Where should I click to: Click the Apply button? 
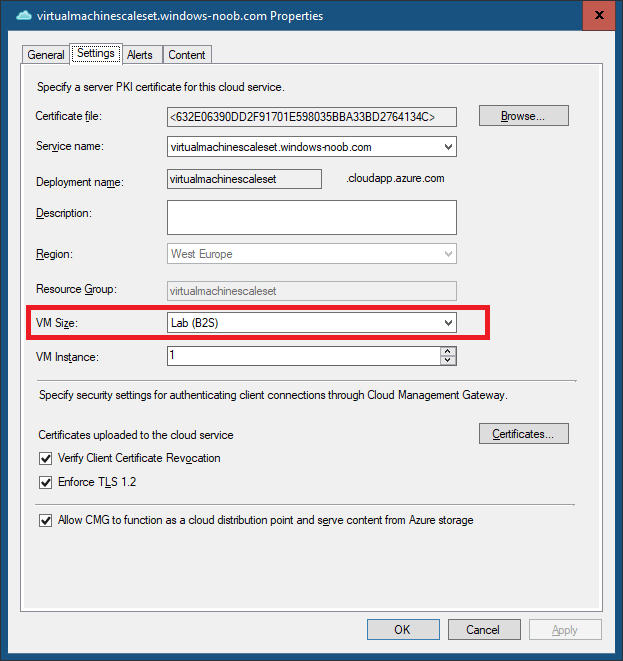pos(565,629)
